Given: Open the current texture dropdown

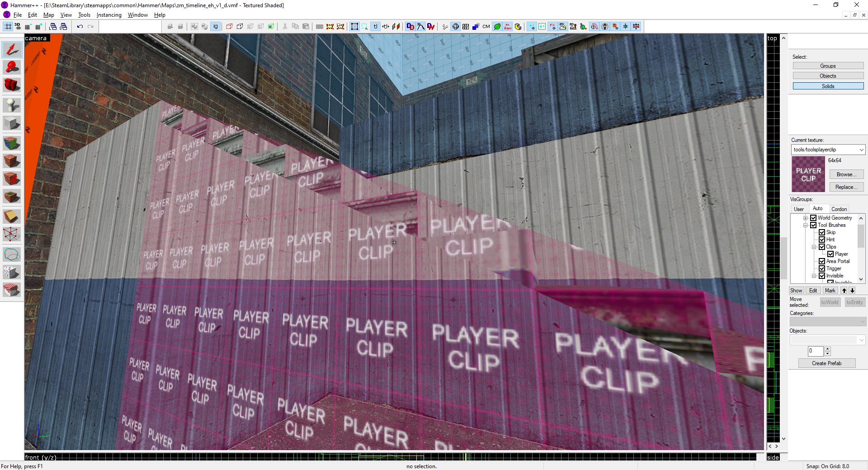Looking at the screenshot, I should [861, 150].
